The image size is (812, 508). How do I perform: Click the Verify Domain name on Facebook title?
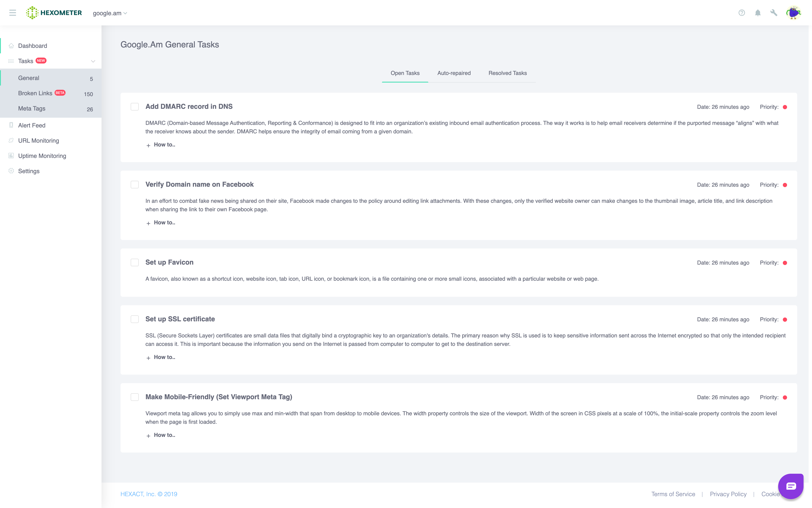pyautogui.click(x=199, y=184)
